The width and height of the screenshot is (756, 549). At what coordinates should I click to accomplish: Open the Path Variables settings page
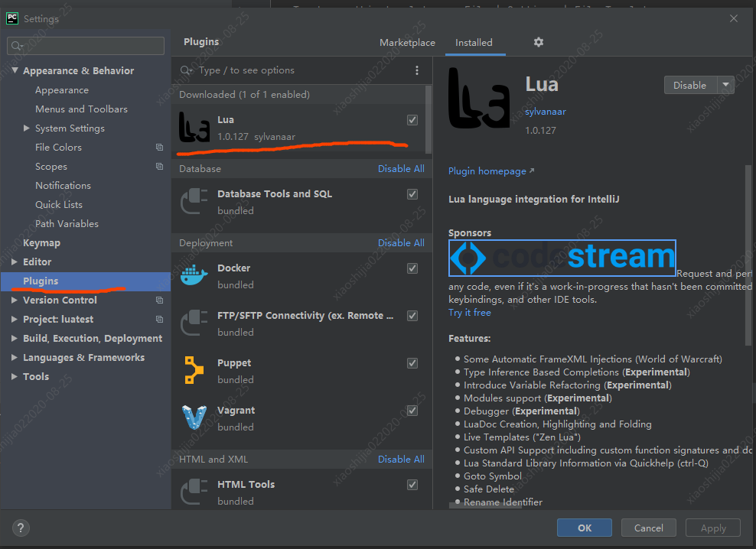point(67,224)
